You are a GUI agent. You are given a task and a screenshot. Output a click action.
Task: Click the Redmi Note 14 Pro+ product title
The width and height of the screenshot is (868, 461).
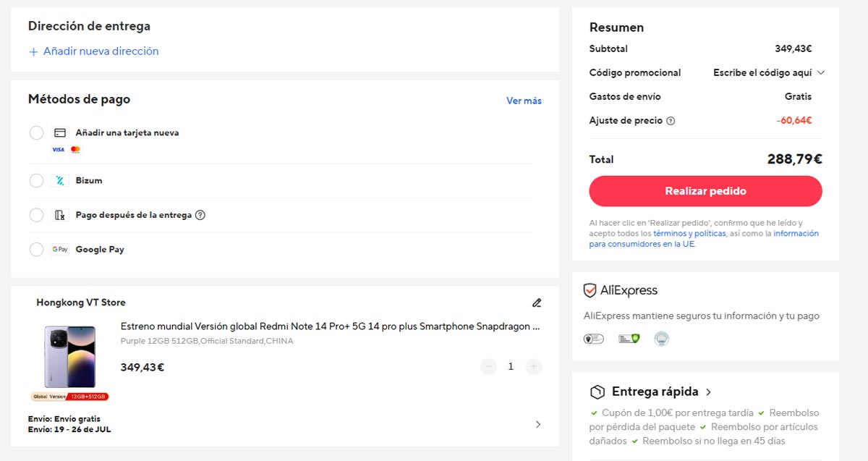click(x=330, y=326)
